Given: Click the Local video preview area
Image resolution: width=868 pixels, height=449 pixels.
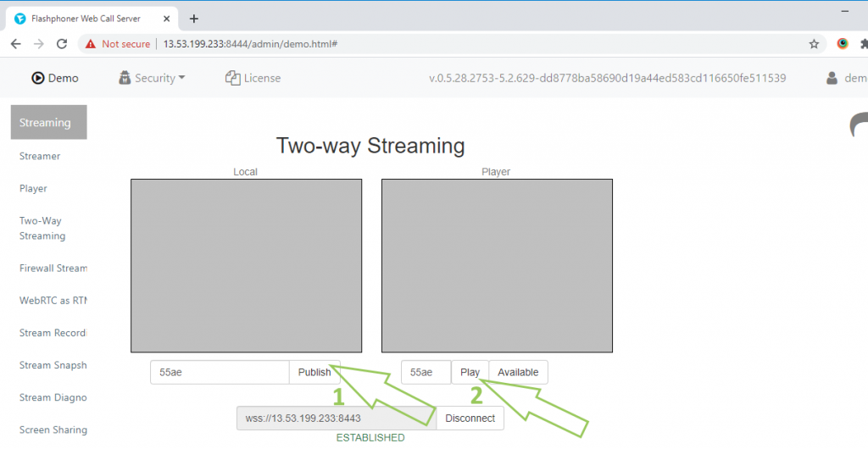Looking at the screenshot, I should pyautogui.click(x=247, y=265).
